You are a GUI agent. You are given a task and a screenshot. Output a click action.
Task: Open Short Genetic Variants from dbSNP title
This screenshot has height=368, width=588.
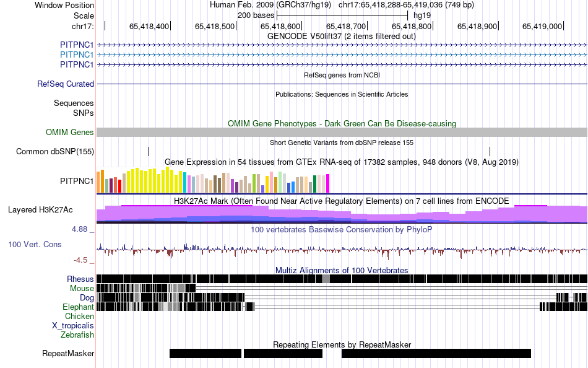tap(342, 142)
